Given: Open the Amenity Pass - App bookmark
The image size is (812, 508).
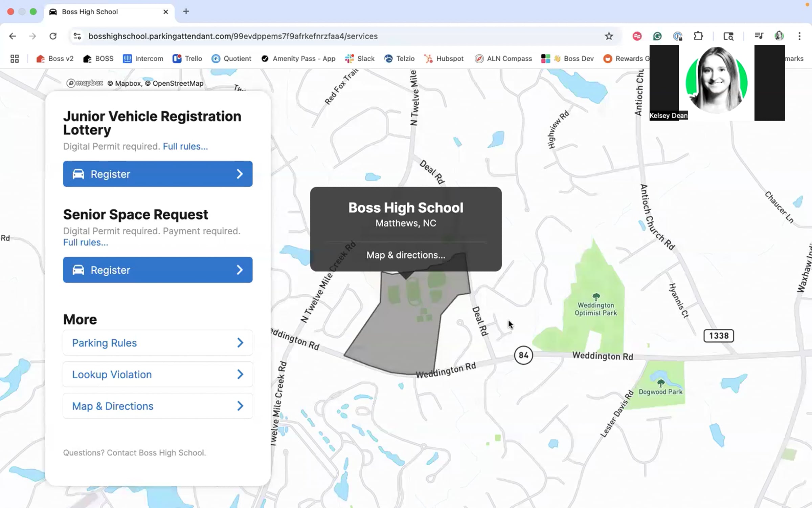Looking at the screenshot, I should tap(298, 59).
